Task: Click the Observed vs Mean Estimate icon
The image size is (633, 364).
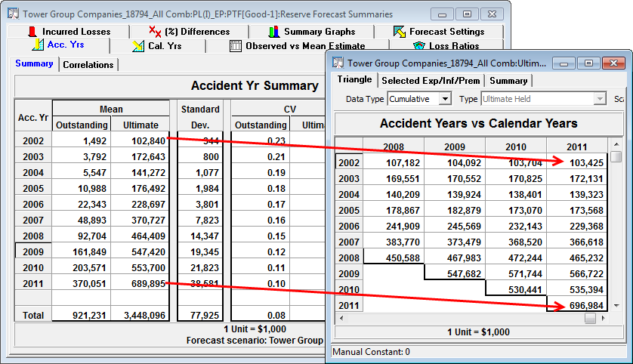Action: point(236,46)
